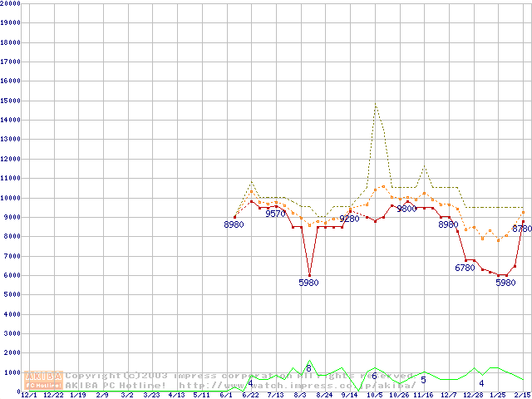Viewport: 532px width, 399px height.
Task: Click the 10/5 date marker
Action: tap(375, 395)
